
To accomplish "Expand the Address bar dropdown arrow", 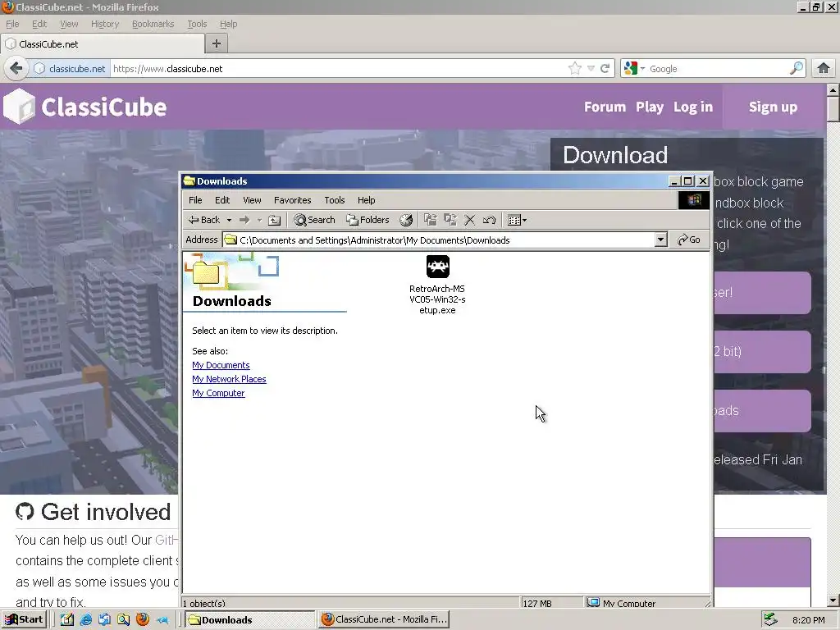I will coord(661,240).
